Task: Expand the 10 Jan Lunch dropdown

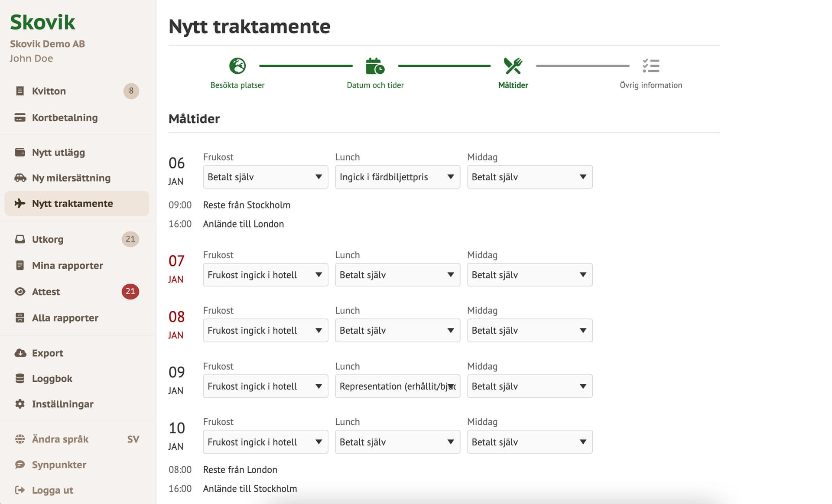Action: tap(397, 442)
